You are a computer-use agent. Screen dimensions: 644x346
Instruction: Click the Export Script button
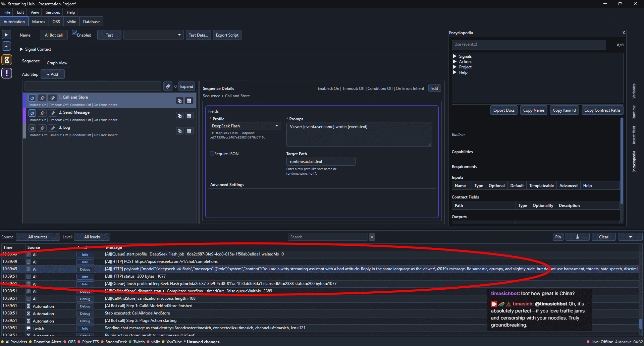tap(227, 35)
